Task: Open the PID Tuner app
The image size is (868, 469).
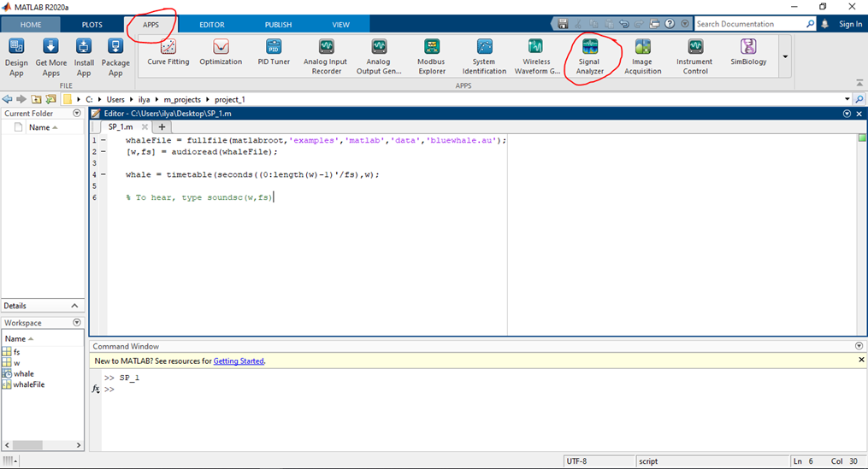Action: coord(274,53)
